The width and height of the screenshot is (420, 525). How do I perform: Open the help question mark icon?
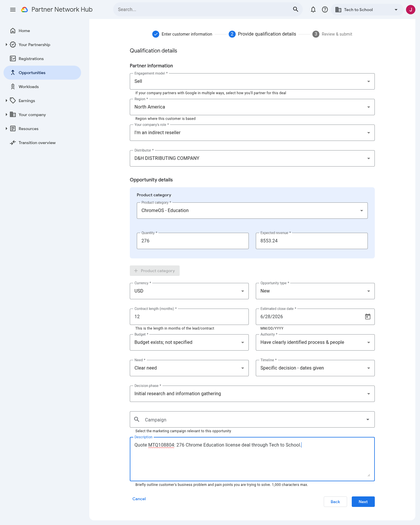coord(325,10)
